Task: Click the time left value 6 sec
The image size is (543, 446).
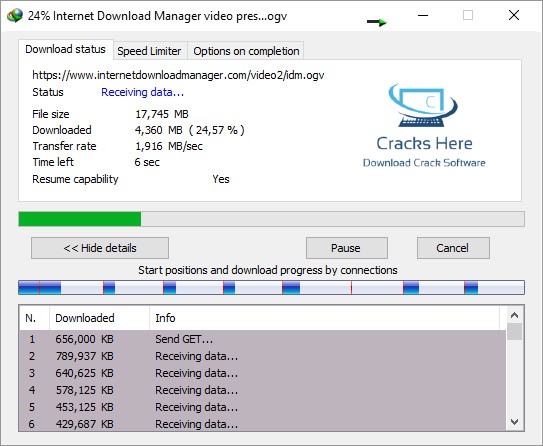Action: (147, 162)
